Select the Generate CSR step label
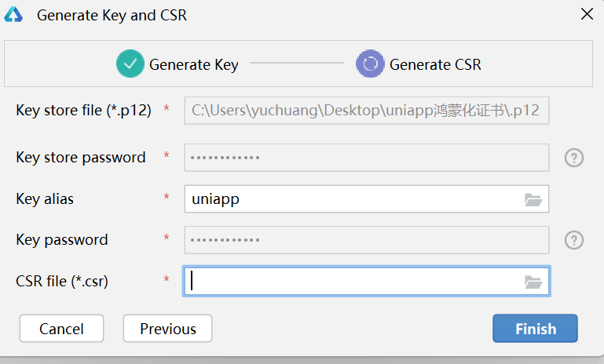Viewport: 604px width, 364px height. (x=435, y=64)
